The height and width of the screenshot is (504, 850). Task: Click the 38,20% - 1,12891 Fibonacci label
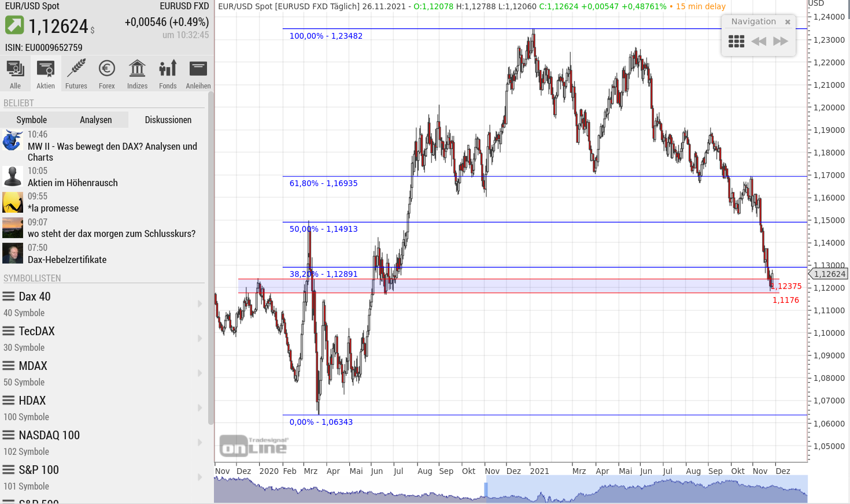[x=324, y=274]
